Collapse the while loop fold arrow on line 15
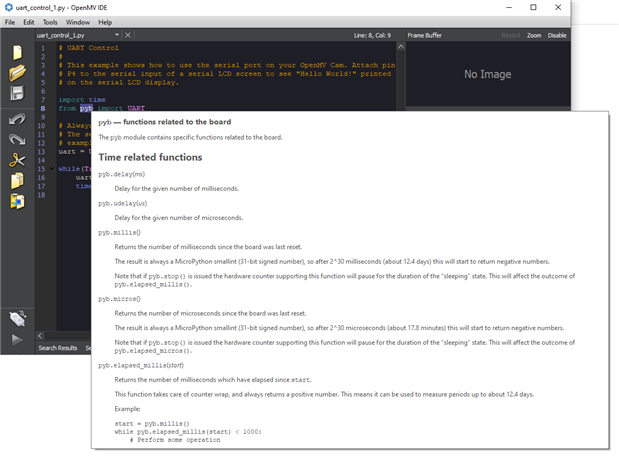This screenshot has width=619, height=460. point(50,169)
